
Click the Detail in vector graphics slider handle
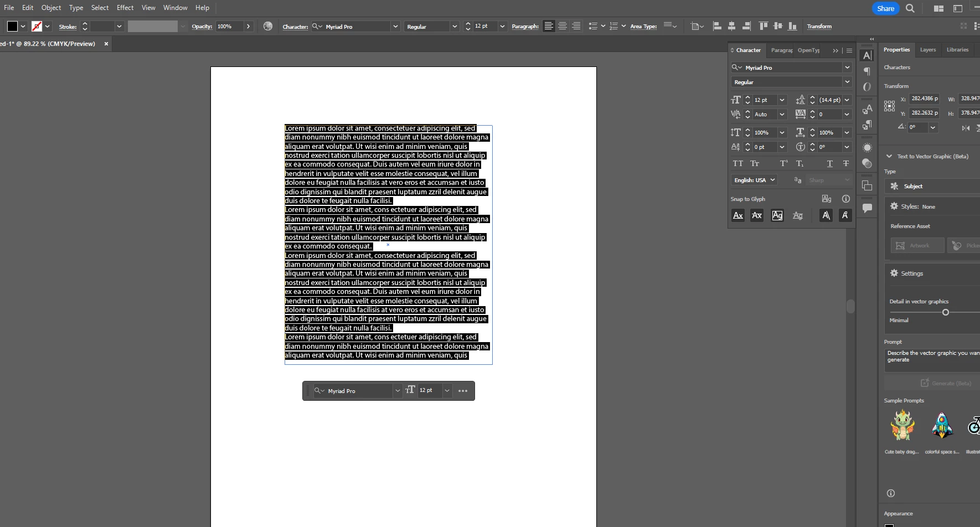coord(945,312)
